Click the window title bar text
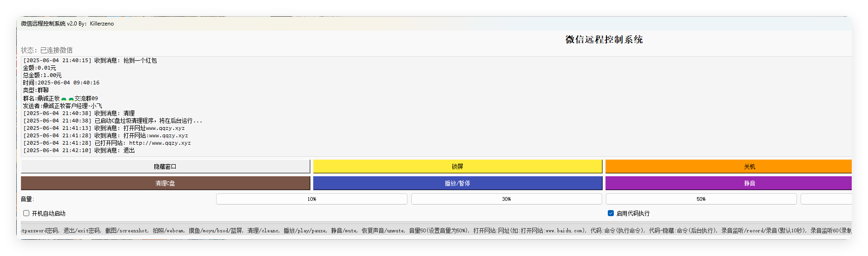The image size is (868, 256). 67,24
